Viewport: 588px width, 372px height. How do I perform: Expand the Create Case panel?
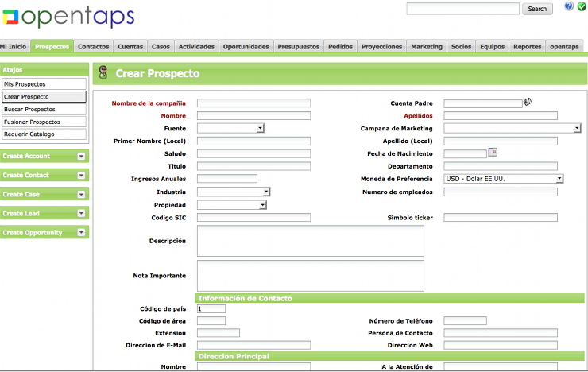(81, 195)
